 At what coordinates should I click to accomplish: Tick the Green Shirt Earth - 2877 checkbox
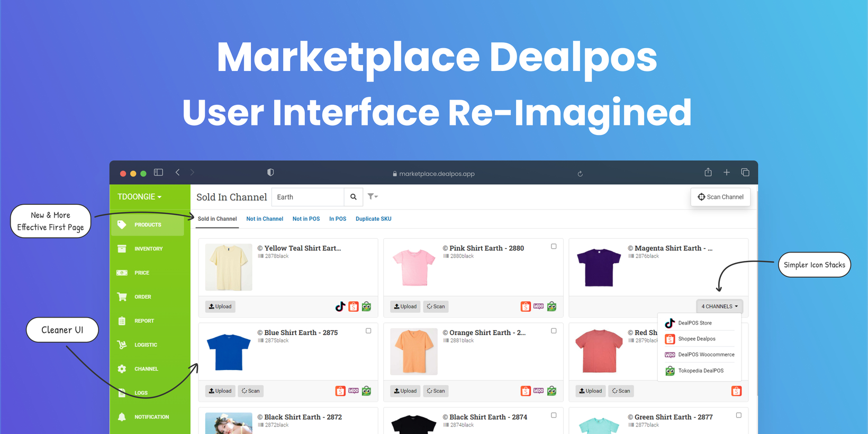click(x=739, y=415)
